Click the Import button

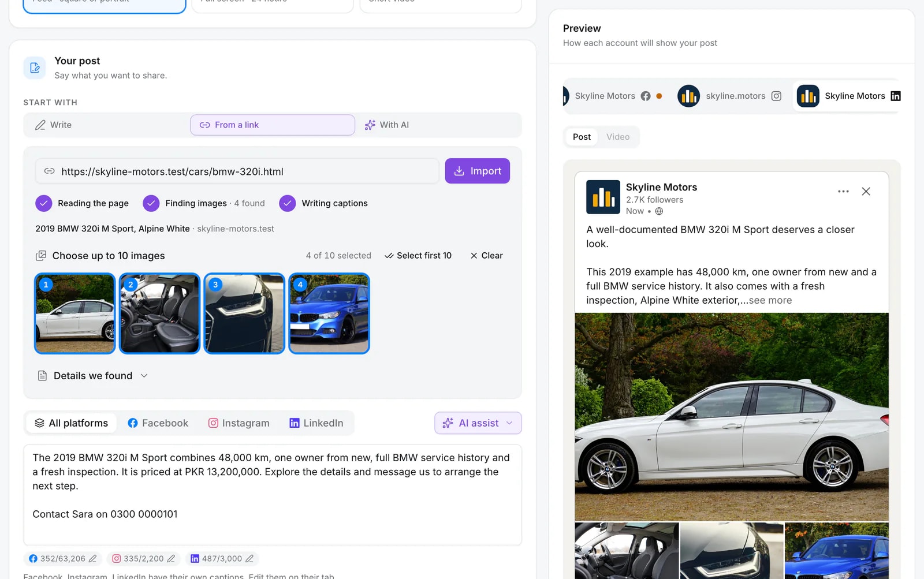click(x=478, y=171)
